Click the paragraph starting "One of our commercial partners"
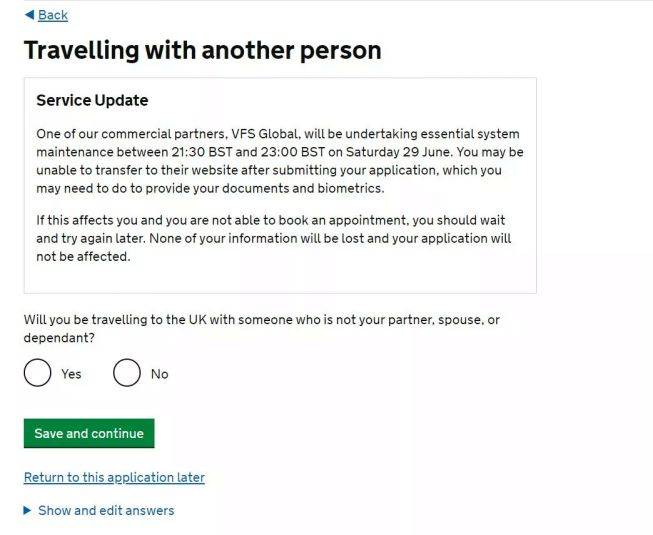 click(x=279, y=161)
